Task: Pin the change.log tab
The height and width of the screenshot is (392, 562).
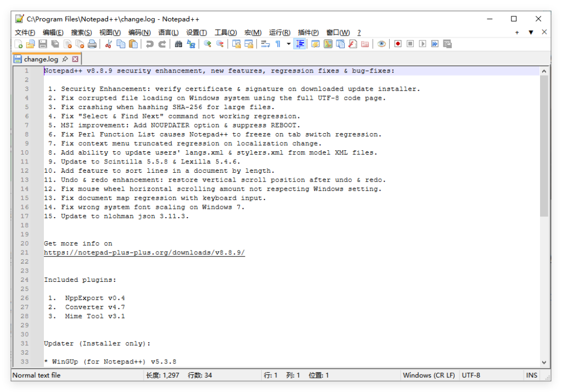Action: [65, 59]
